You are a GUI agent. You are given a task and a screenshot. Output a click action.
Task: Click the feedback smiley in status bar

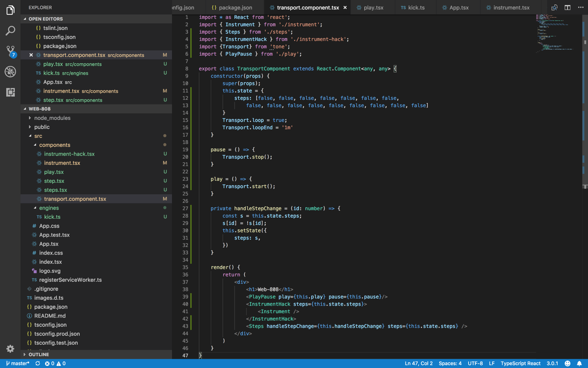click(567, 363)
